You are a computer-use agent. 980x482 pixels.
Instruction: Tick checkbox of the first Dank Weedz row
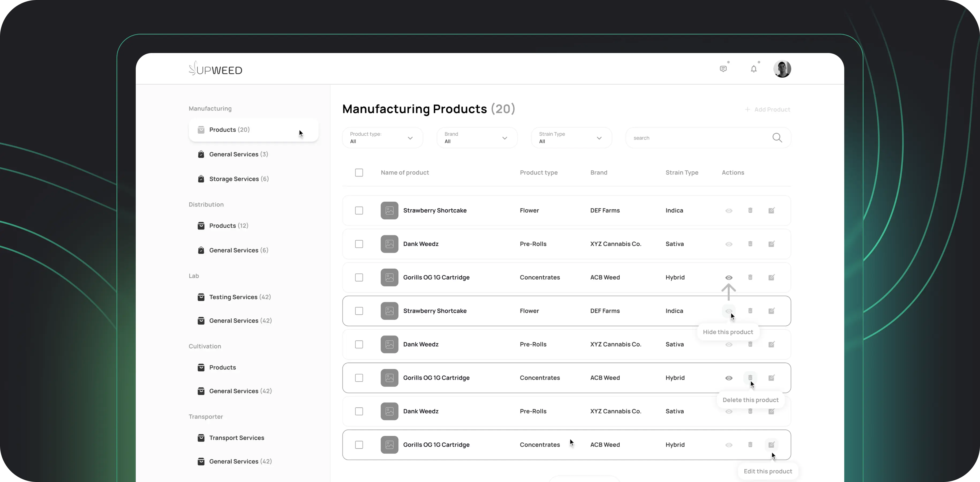[x=359, y=244]
